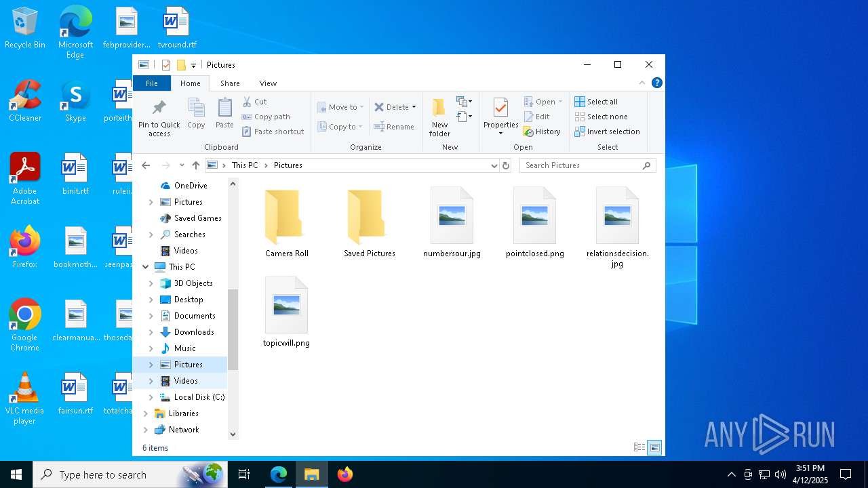The image size is (868, 488).
Task: Open the CCleaner desktop shortcut
Action: pyautogui.click(x=25, y=101)
